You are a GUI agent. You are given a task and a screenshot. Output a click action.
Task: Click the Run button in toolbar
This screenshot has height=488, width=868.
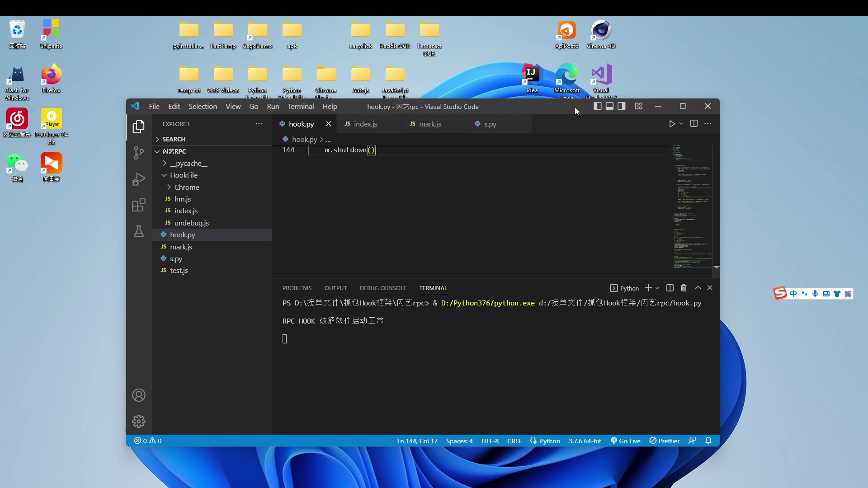click(x=672, y=123)
